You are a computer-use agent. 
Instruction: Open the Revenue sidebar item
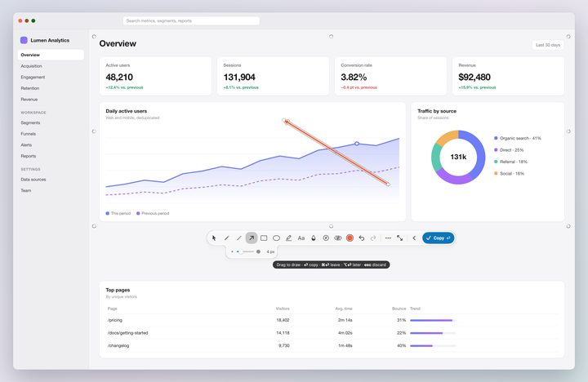coord(51,100)
